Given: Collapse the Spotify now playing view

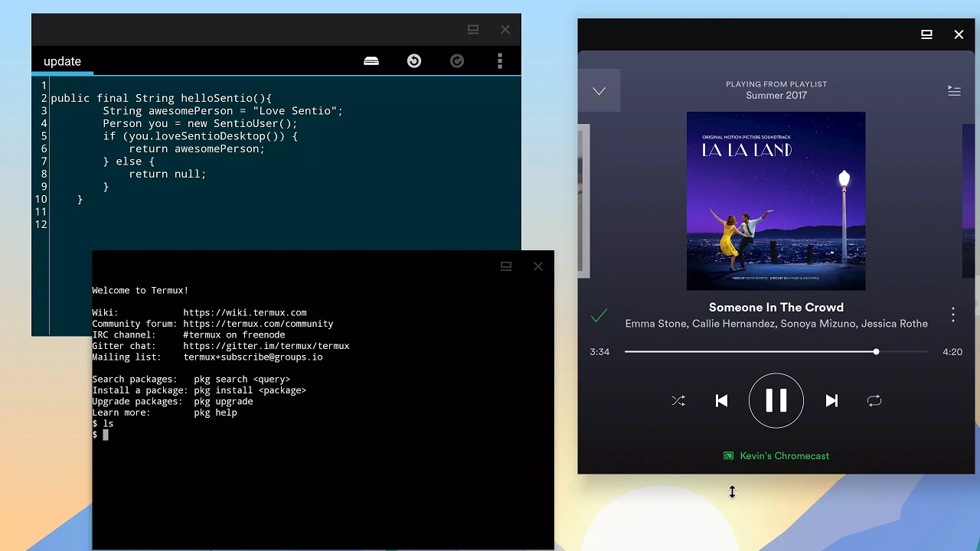Looking at the screenshot, I should (x=599, y=91).
